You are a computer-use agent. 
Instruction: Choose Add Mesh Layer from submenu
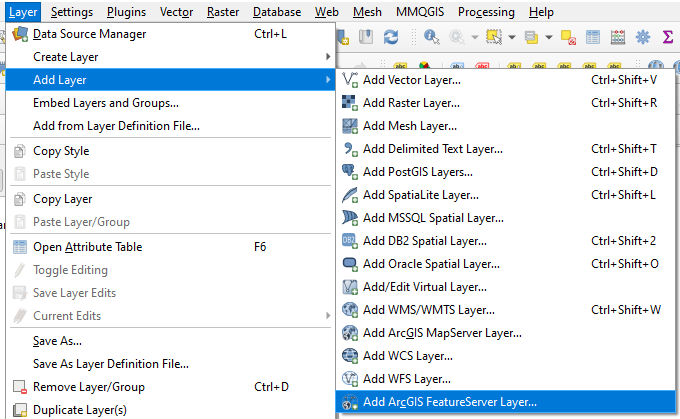pos(506,126)
